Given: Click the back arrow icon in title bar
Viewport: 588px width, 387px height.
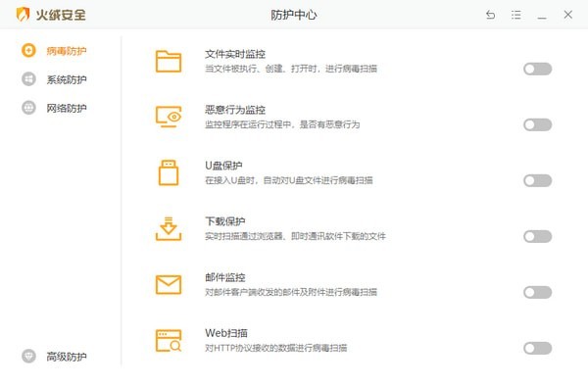Looking at the screenshot, I should 490,15.
